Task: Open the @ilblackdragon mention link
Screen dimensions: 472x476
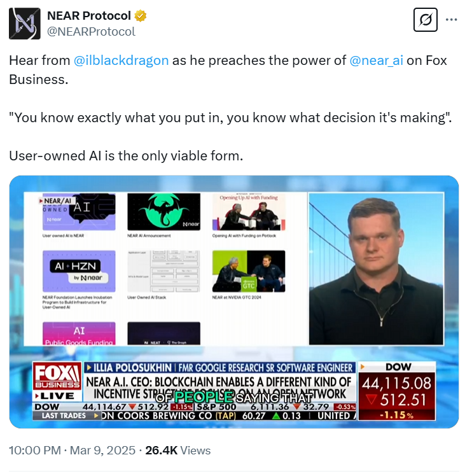Action: (x=121, y=60)
